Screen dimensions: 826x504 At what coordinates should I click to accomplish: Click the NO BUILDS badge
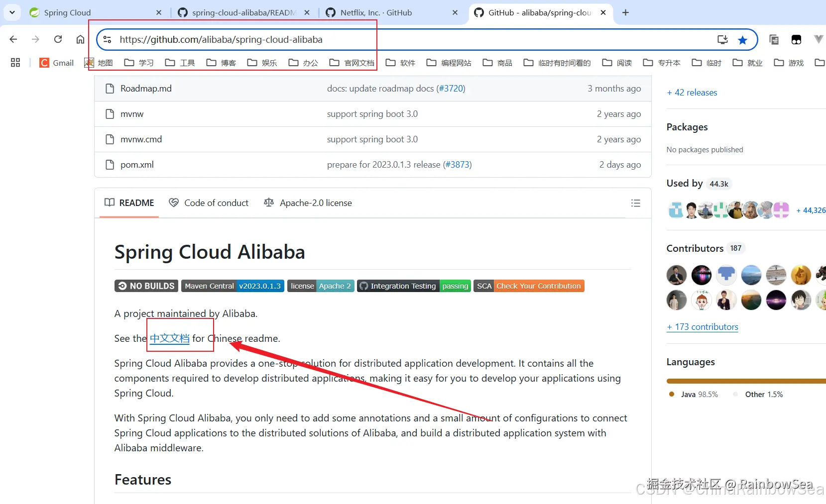[x=146, y=286]
